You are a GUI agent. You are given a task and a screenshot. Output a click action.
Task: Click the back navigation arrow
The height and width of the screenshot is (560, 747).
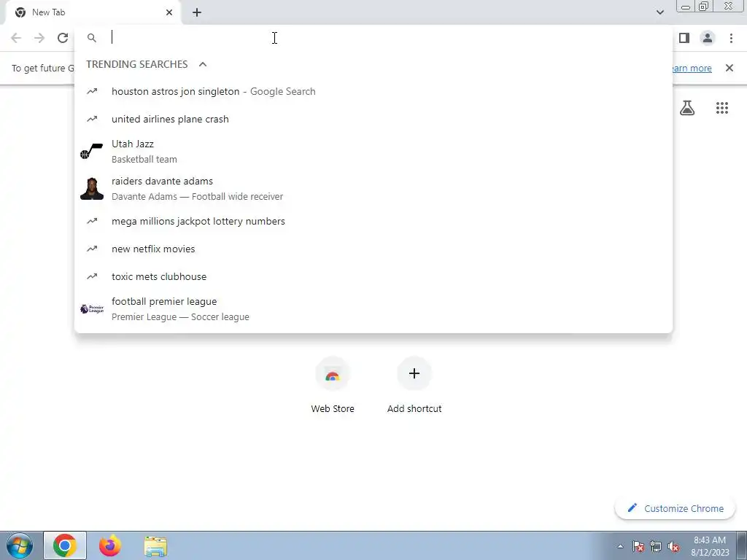[16, 38]
